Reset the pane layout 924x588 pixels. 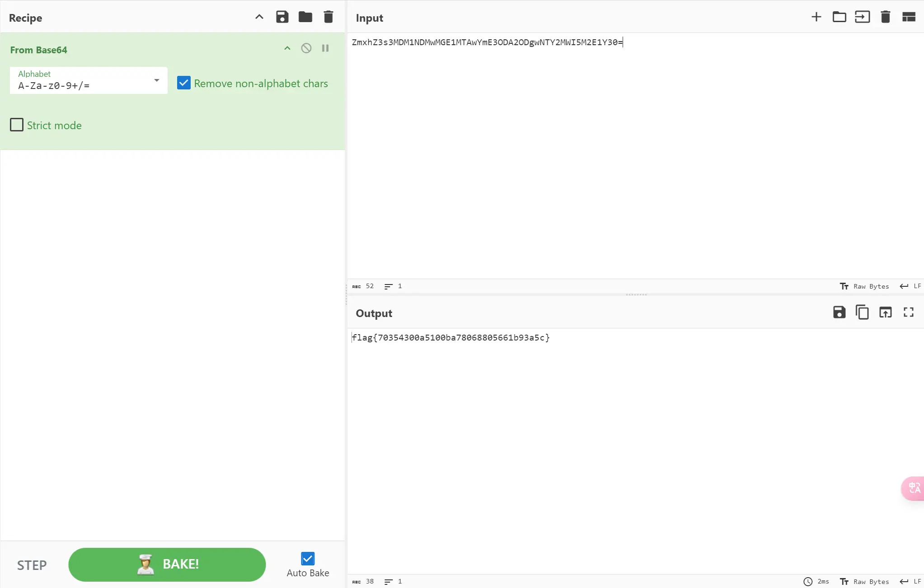[909, 17]
